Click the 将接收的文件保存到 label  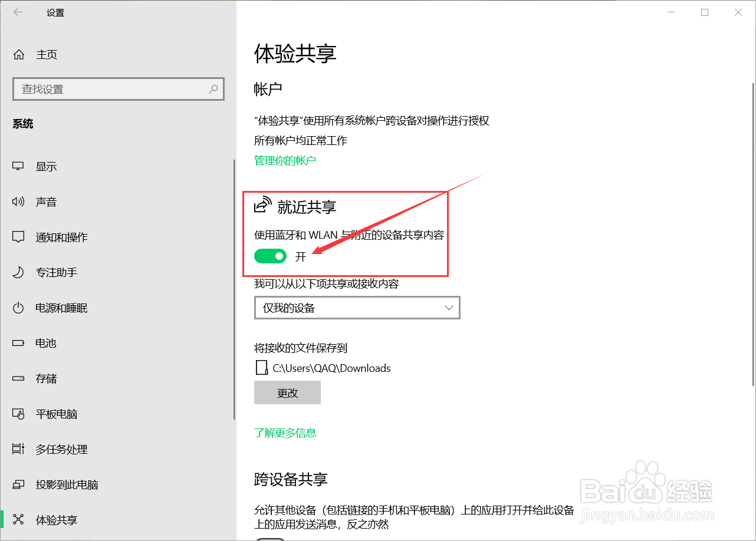(301, 348)
